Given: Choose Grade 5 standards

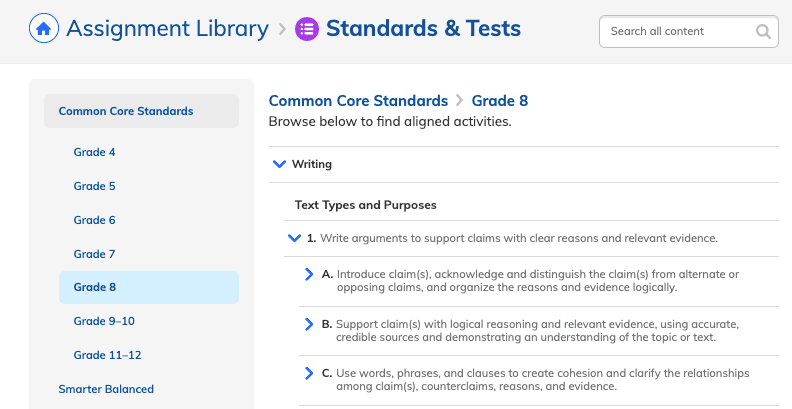Looking at the screenshot, I should point(95,186).
